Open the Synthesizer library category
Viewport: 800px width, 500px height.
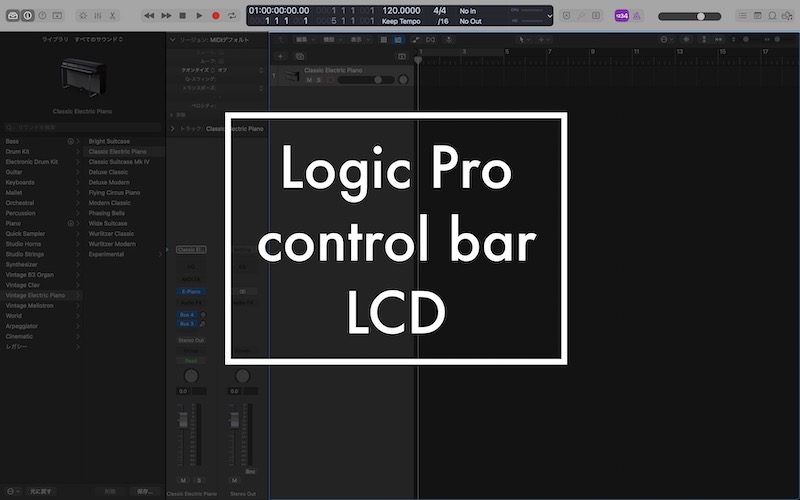[21, 264]
